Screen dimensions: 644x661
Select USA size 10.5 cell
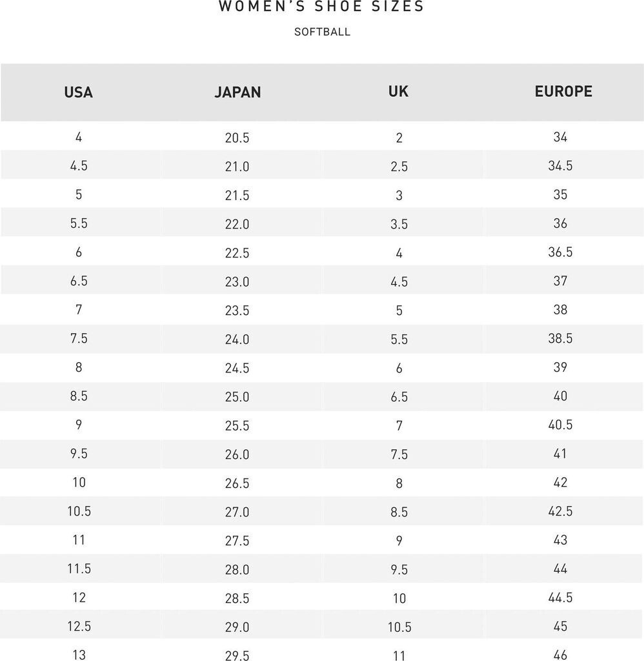(79, 511)
